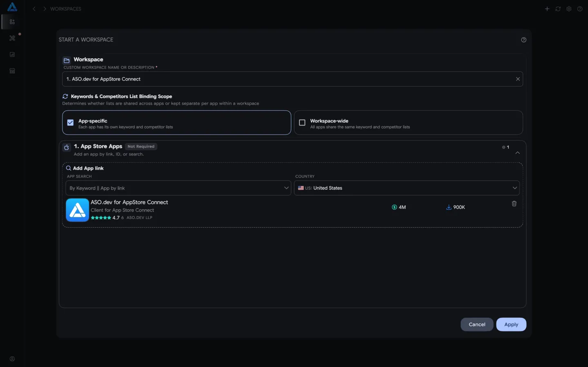This screenshot has height=367, width=588.
Task: Open the user account icon in sidebar bottom
Action: [12, 359]
